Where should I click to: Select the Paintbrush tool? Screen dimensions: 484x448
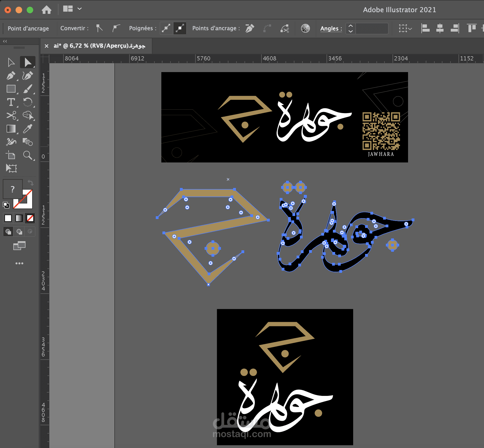point(28,89)
